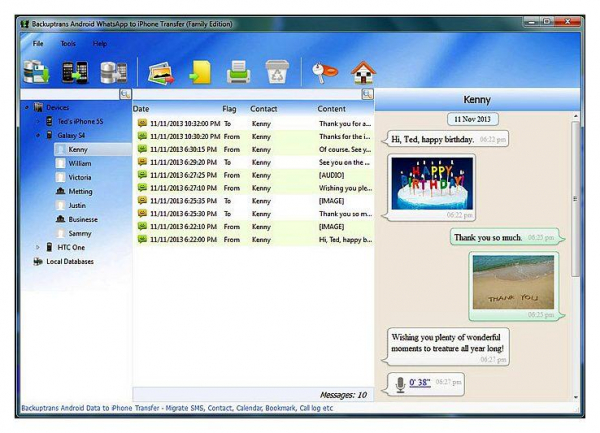Expand Ted's iPhone 5S node
Screen dimensions: 600x433
tap(38, 121)
